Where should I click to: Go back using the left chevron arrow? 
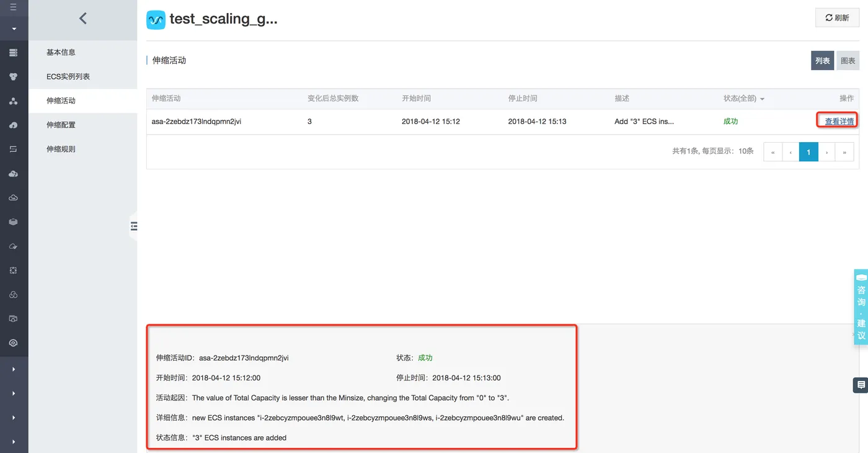[x=83, y=19]
